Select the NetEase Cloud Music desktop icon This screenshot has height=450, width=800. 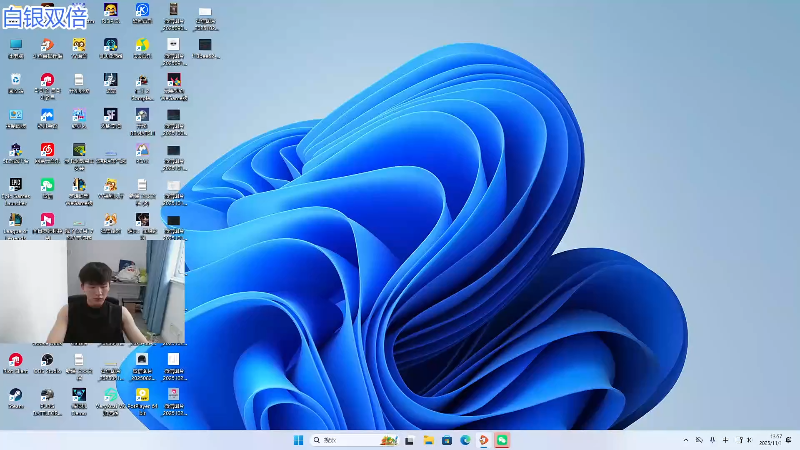click(x=47, y=150)
